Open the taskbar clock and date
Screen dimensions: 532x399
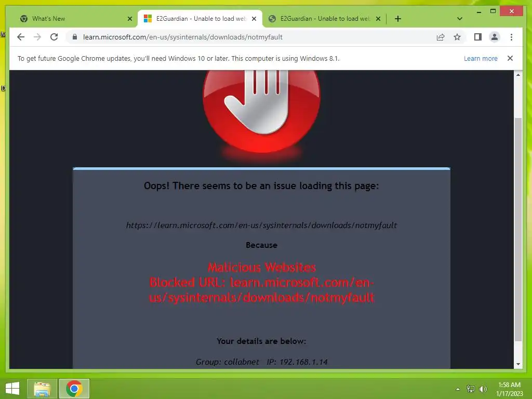[509, 389]
